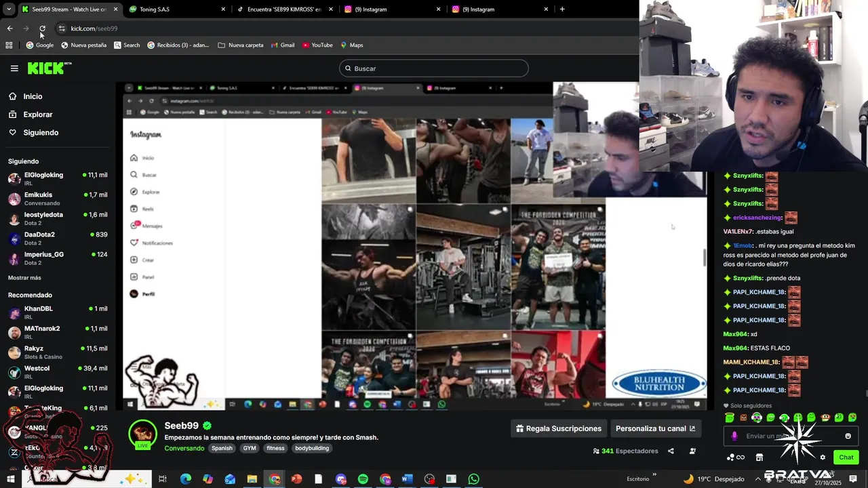868x488 pixels.
Task: Click Regala Suscripciones button
Action: [559, 428]
